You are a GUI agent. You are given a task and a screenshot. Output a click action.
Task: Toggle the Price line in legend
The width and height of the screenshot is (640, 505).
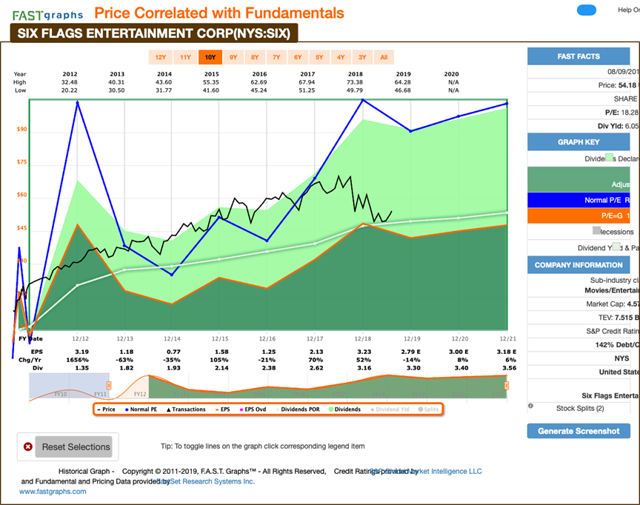(x=107, y=409)
